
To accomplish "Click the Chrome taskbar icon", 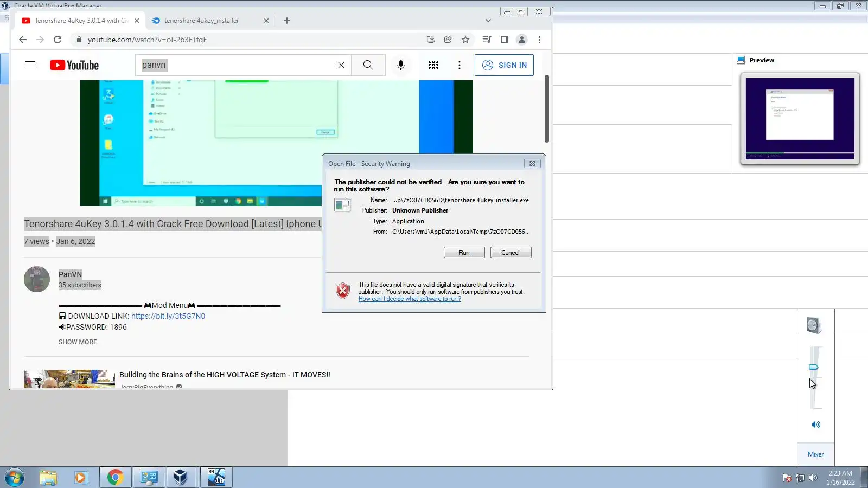I will (115, 478).
